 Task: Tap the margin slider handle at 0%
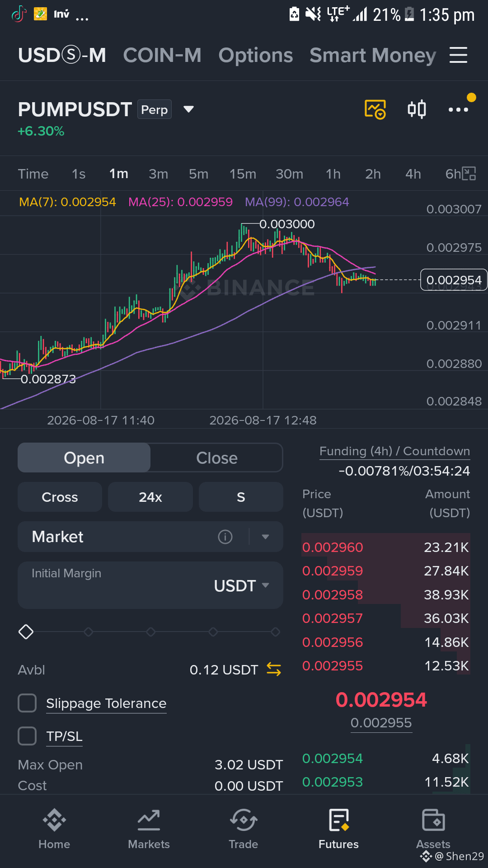click(x=26, y=632)
